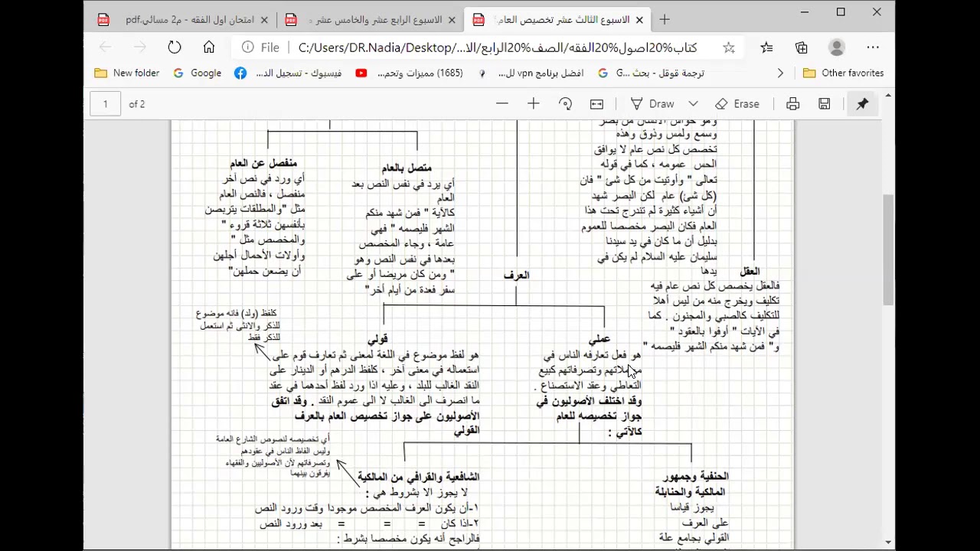Click the heading 'متصل بالعام'
Image resolution: width=980 pixels, height=551 pixels.
406,168
